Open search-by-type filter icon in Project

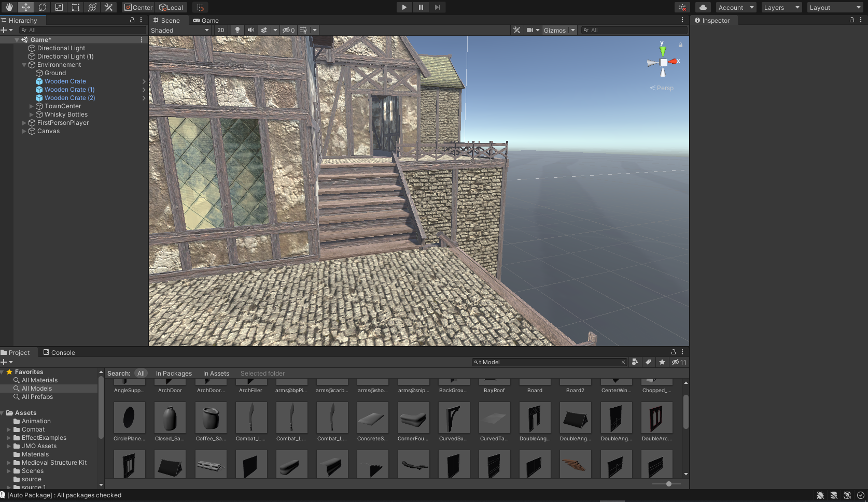635,362
